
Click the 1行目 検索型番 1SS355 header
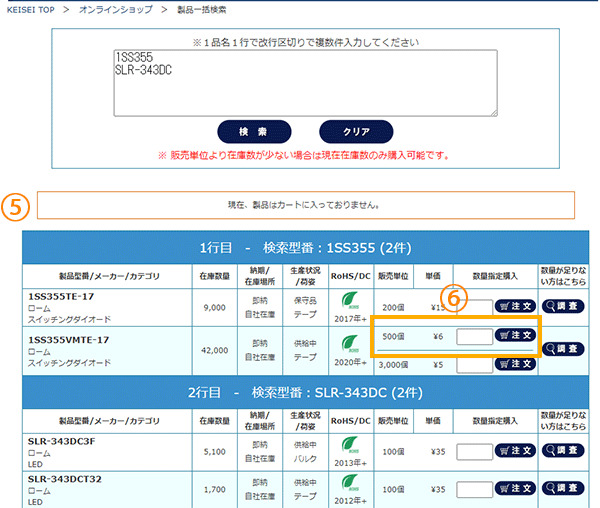305,247
